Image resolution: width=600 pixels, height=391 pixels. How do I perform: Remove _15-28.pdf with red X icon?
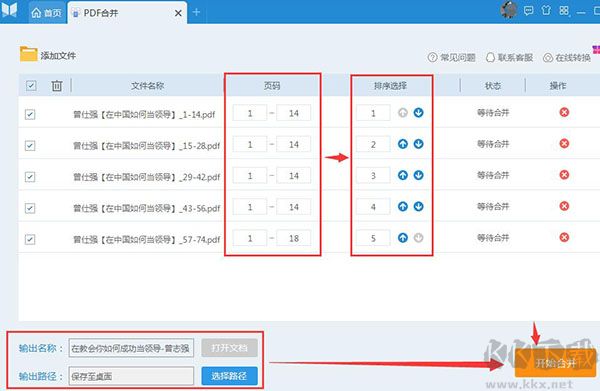pos(564,144)
